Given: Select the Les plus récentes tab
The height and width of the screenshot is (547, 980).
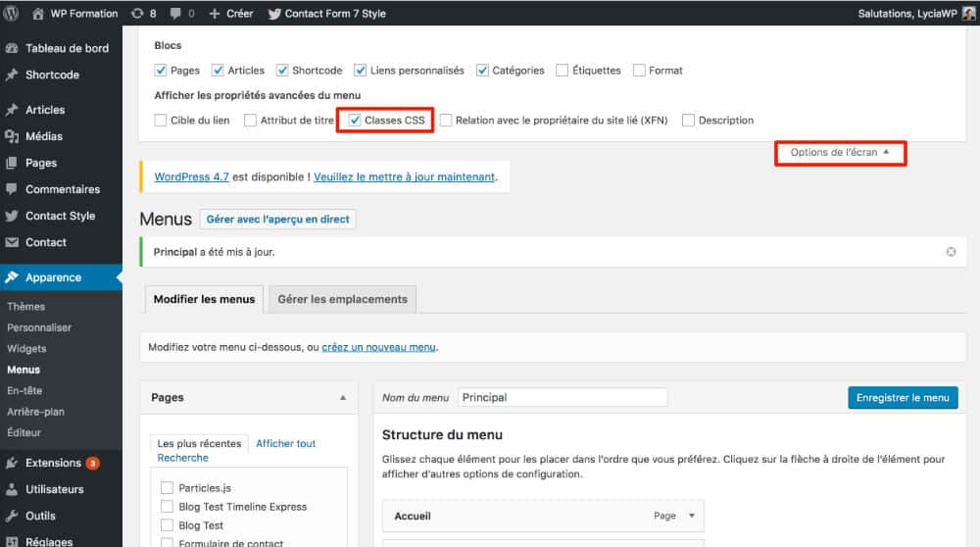Looking at the screenshot, I should coord(199,443).
